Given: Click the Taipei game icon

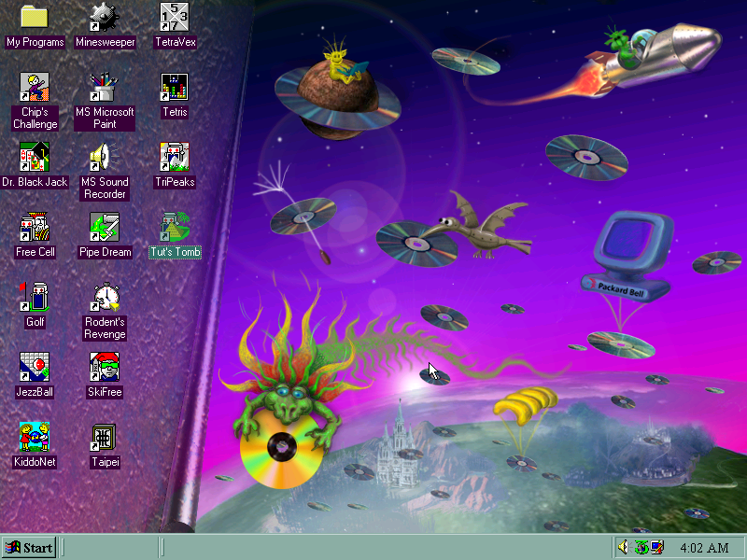Looking at the screenshot, I should [105, 437].
